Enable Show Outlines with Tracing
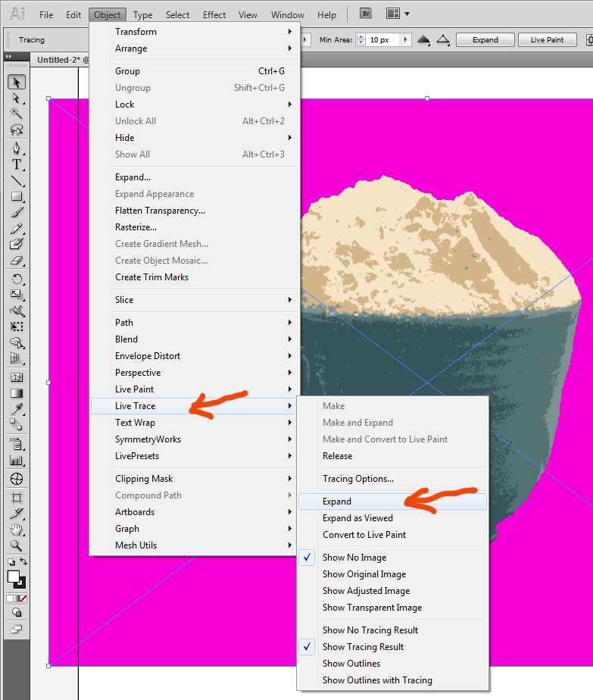593x700 pixels. pyautogui.click(x=377, y=680)
